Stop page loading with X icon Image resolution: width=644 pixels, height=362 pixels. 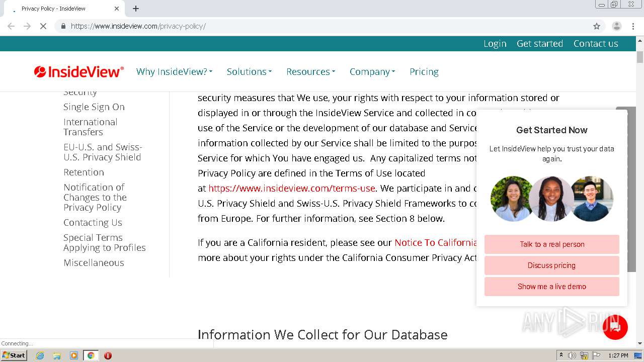(43, 26)
